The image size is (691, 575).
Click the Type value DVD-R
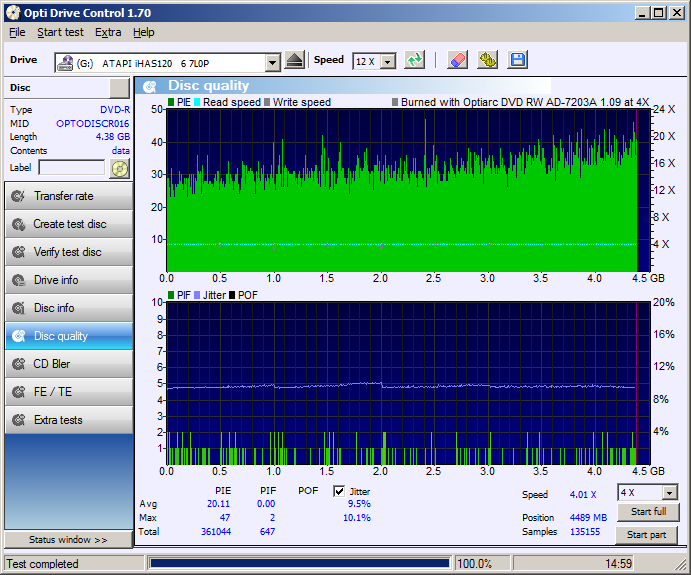[115, 110]
